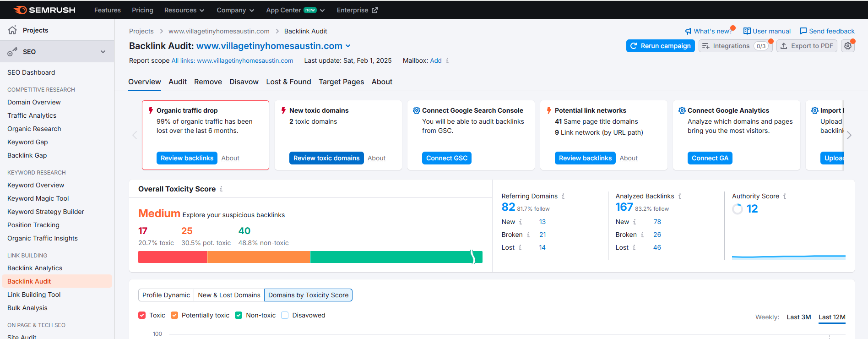Click the green non-toxic bar segment
868x339 pixels.
(x=396, y=257)
